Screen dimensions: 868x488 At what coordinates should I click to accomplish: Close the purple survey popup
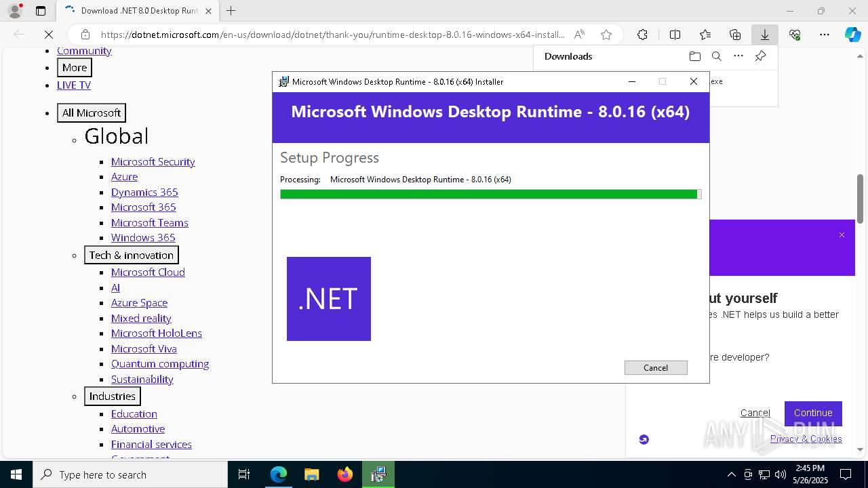click(842, 235)
